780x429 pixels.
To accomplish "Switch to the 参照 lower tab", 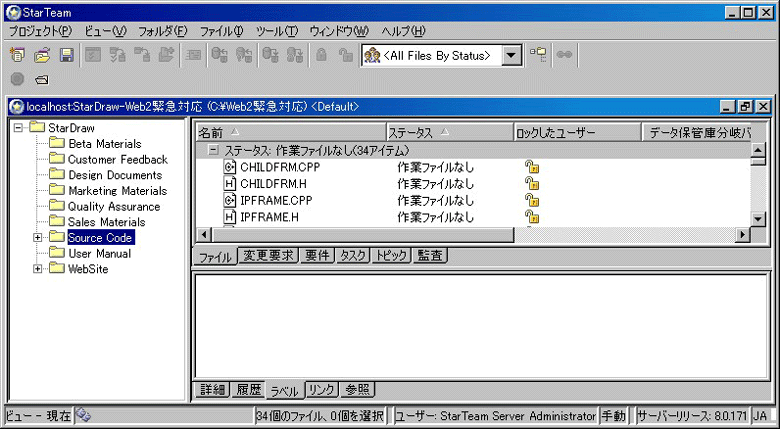I will (357, 390).
